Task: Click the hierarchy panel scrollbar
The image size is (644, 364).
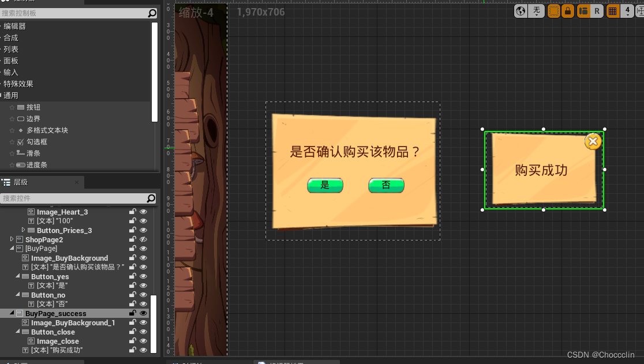Action: (x=153, y=324)
